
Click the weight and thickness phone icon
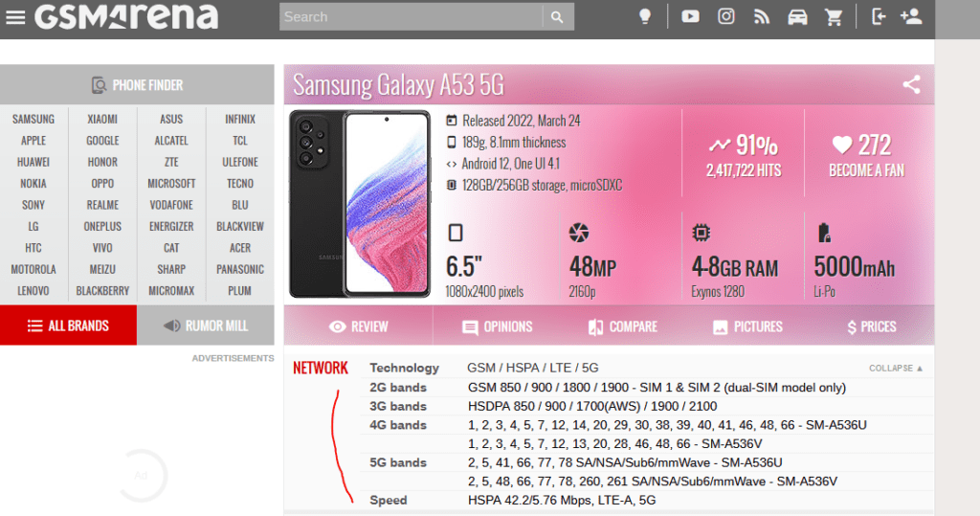pyautogui.click(x=452, y=143)
